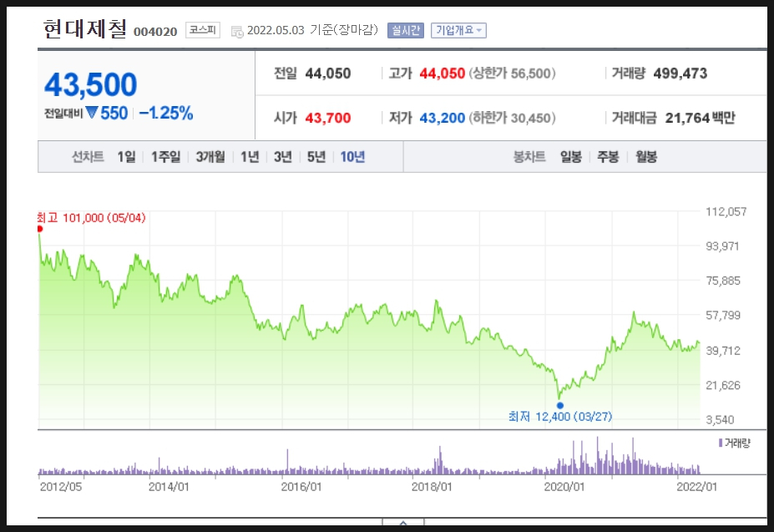The width and height of the screenshot is (774, 532).
Task: Click the 시가 value 43,700
Action: (x=328, y=118)
